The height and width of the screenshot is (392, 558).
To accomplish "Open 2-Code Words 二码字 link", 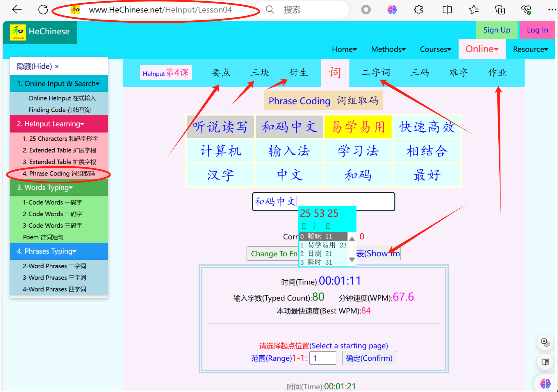I will point(52,214).
